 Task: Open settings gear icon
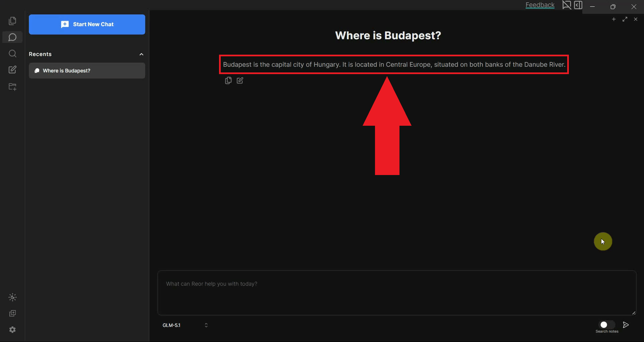click(12, 330)
